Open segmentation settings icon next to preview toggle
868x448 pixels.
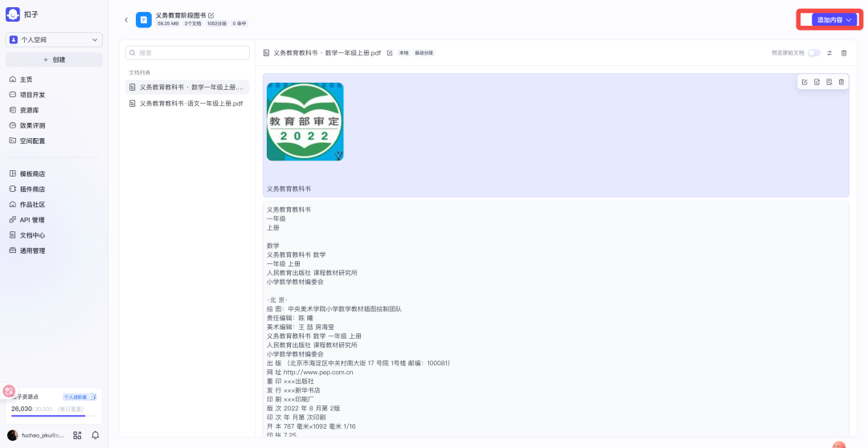829,53
